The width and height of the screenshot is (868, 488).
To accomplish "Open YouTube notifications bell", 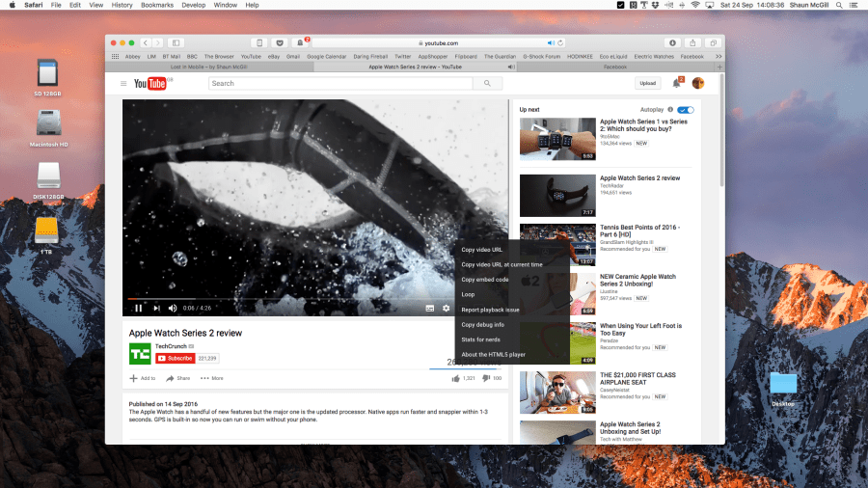I will 676,84.
